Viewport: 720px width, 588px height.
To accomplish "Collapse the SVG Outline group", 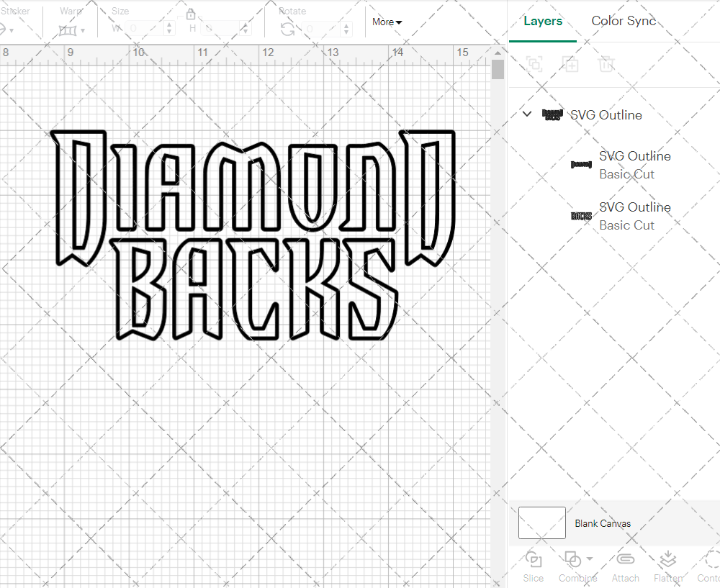I will click(x=526, y=114).
